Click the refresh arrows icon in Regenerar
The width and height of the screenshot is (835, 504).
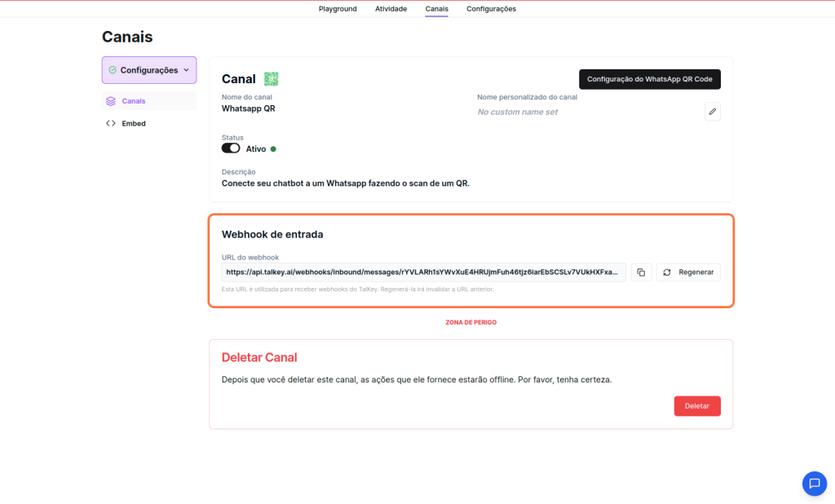pyautogui.click(x=667, y=272)
